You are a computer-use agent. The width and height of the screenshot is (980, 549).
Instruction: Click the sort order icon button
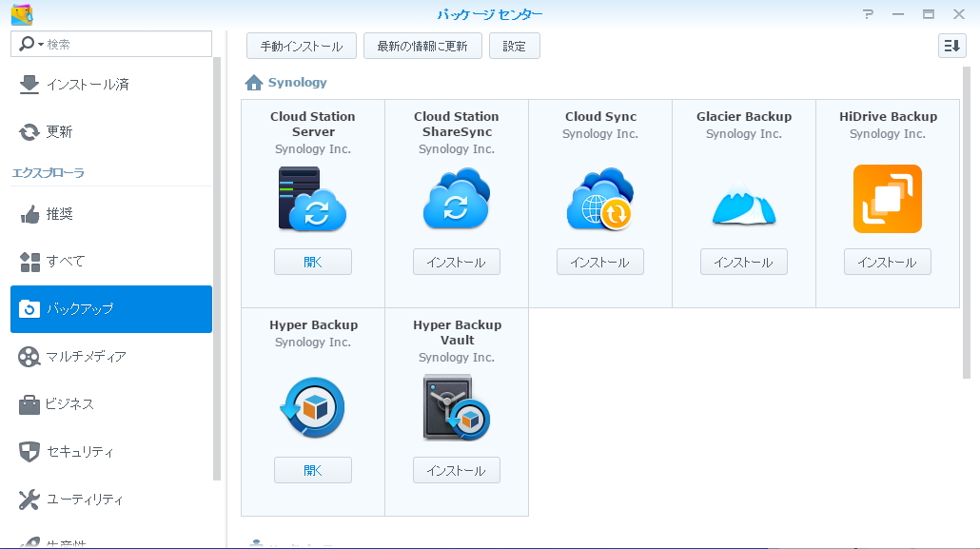[x=951, y=46]
